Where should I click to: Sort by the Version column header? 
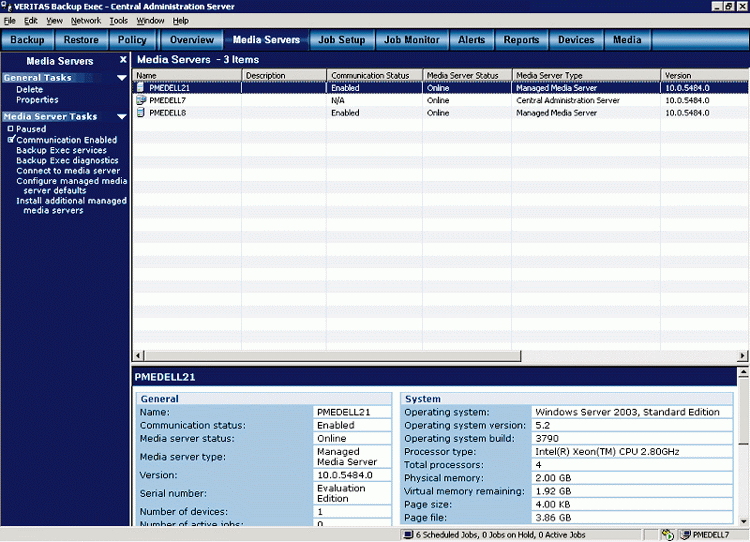click(x=705, y=75)
